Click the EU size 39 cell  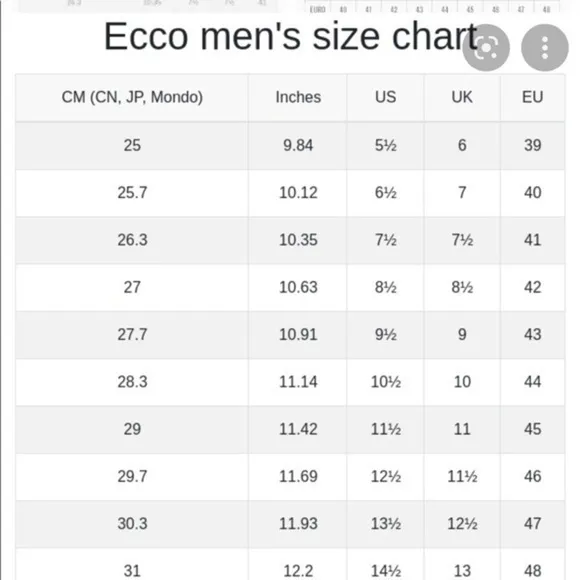pos(533,145)
